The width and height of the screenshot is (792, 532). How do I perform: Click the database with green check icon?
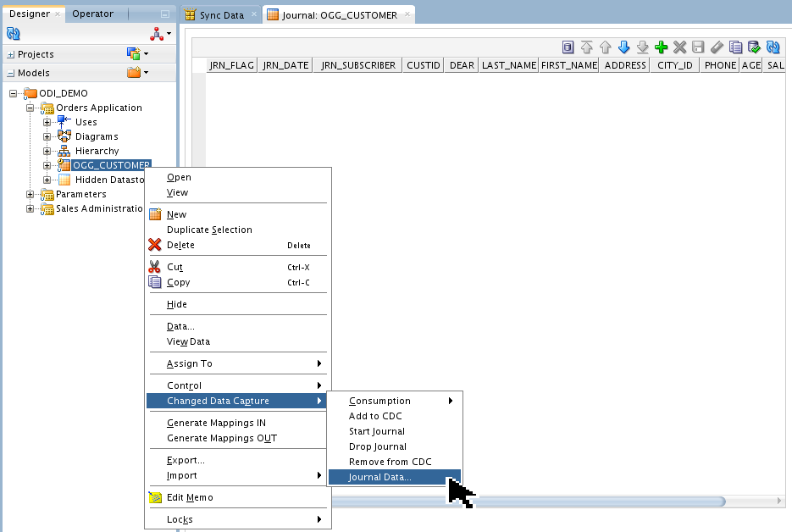pyautogui.click(x=754, y=47)
